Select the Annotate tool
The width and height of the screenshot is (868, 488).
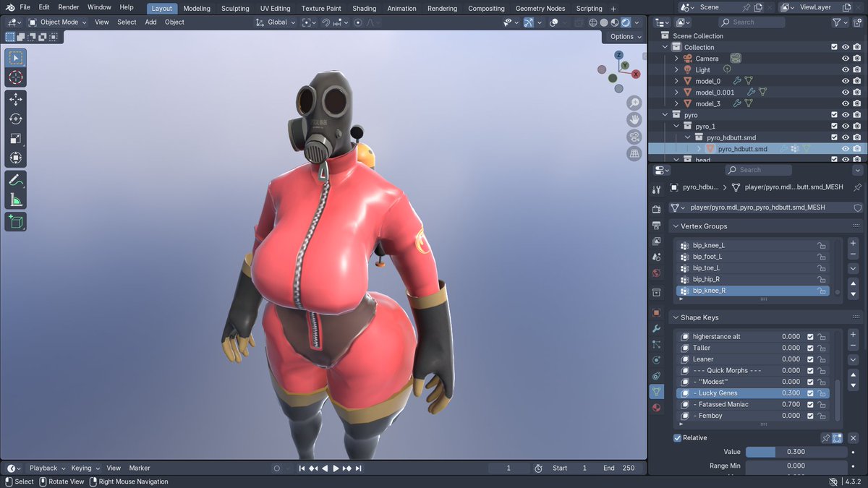pyautogui.click(x=16, y=181)
